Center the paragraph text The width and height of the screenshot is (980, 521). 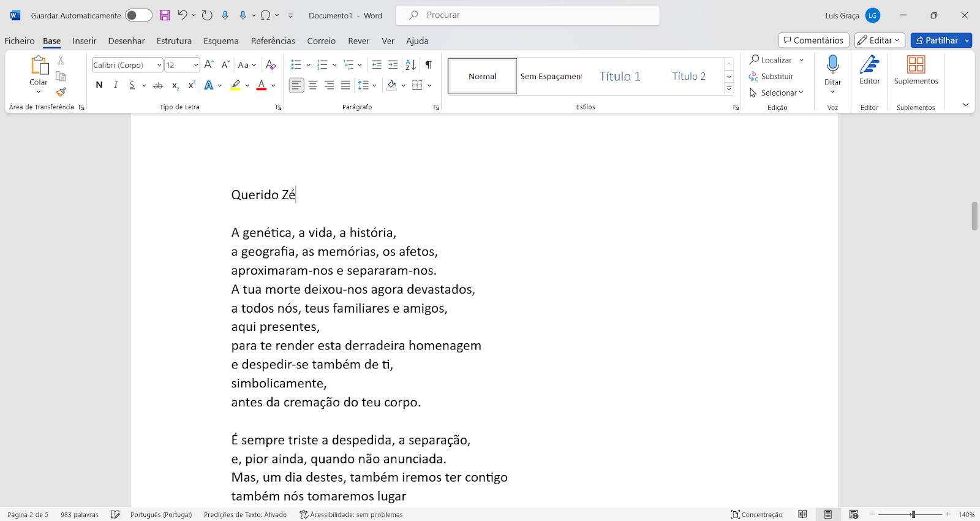coord(313,85)
